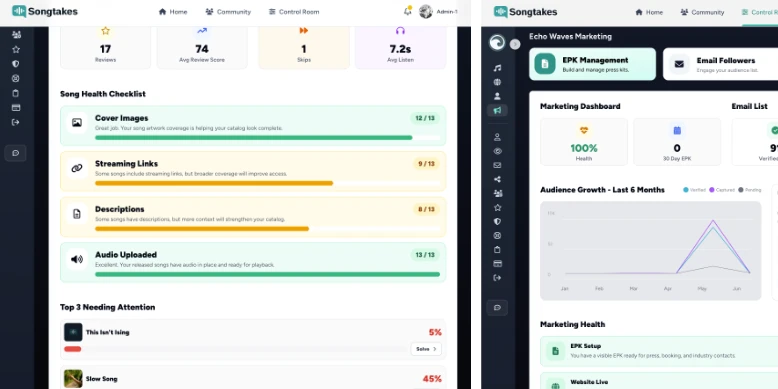Screen dimensions: 778x389
Task: Click the clipboard icon in left window sidebar
Action: [x=16, y=93]
